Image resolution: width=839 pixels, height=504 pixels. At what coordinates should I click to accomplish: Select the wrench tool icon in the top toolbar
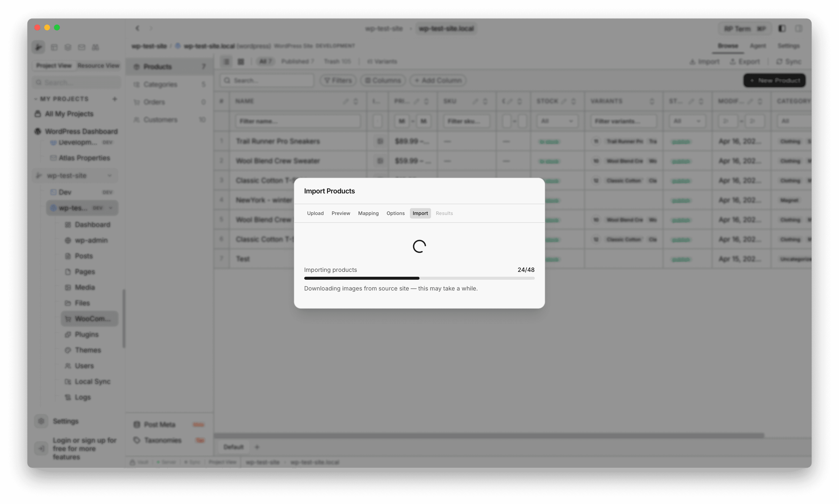39,47
